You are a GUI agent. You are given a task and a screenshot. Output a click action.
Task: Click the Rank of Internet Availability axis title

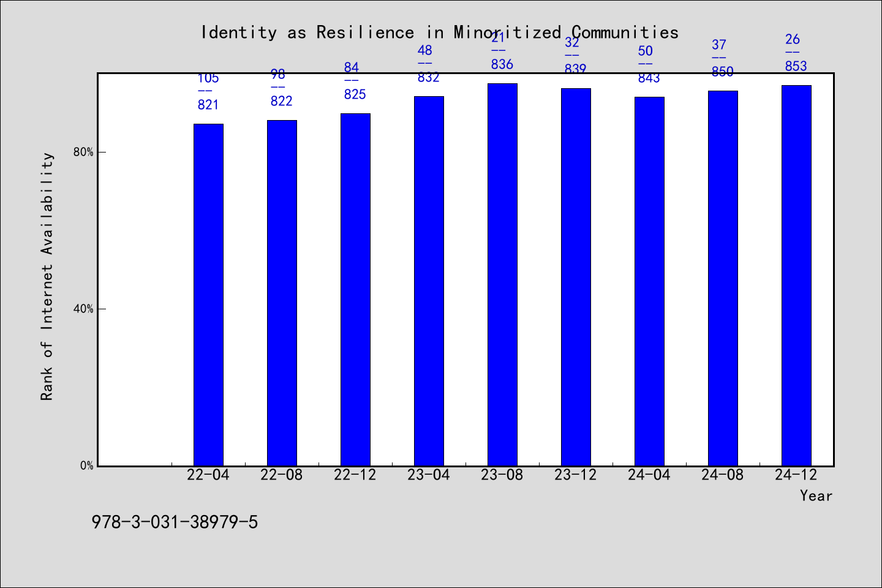[x=47, y=276]
